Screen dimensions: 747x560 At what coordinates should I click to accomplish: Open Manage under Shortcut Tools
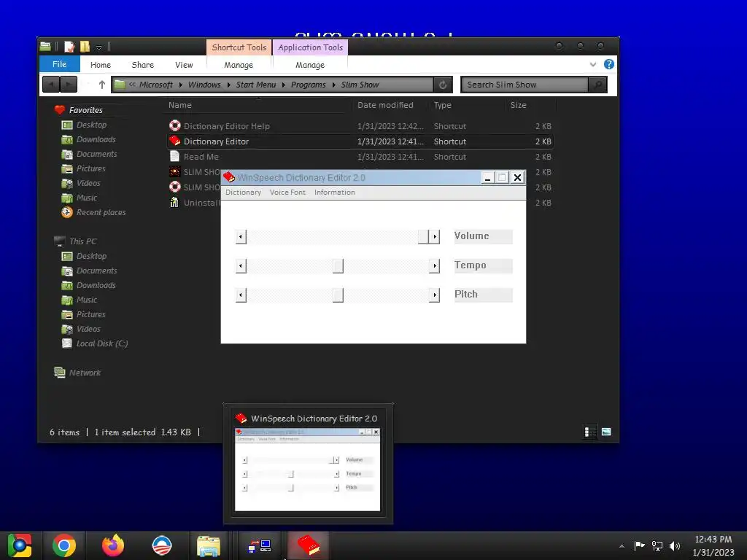pos(239,65)
